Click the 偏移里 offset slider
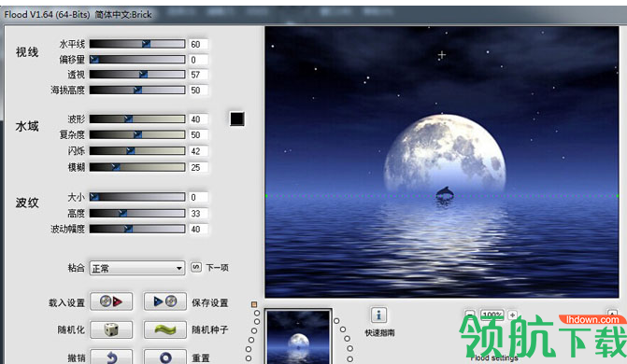 pyautogui.click(x=137, y=60)
